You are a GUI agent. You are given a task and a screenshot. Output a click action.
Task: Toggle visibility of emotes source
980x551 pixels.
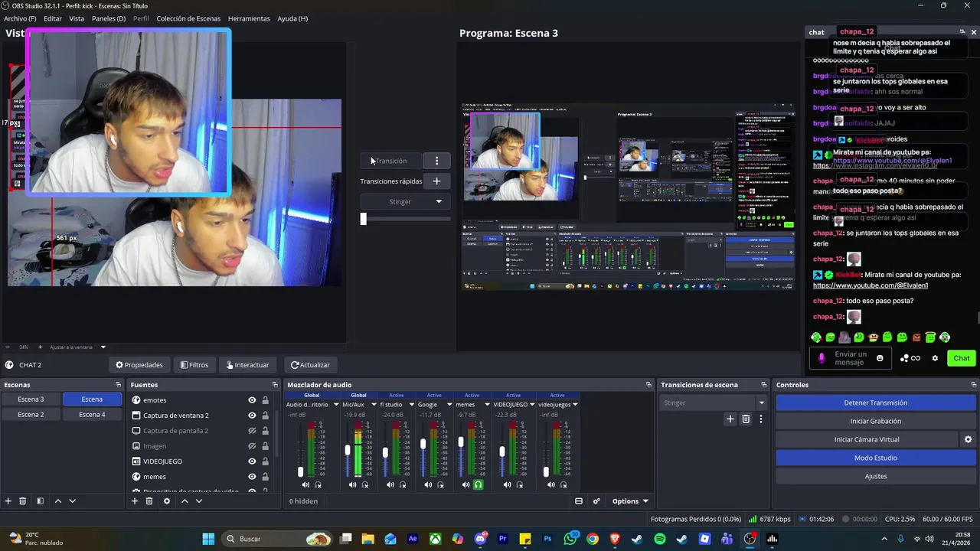point(252,400)
